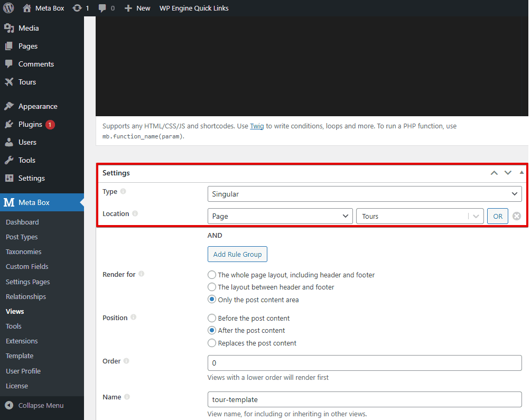The width and height of the screenshot is (531, 420).
Task: Open the Location dropdown showing Page
Action: (x=280, y=216)
